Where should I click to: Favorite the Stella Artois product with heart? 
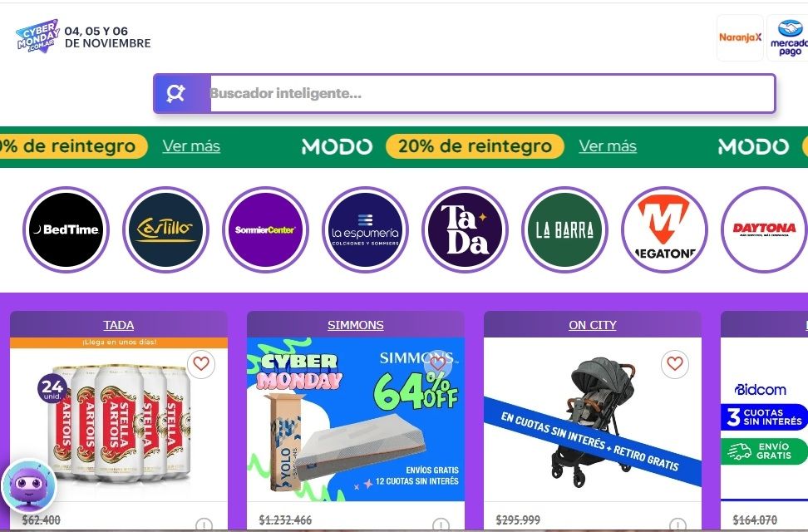[201, 364]
